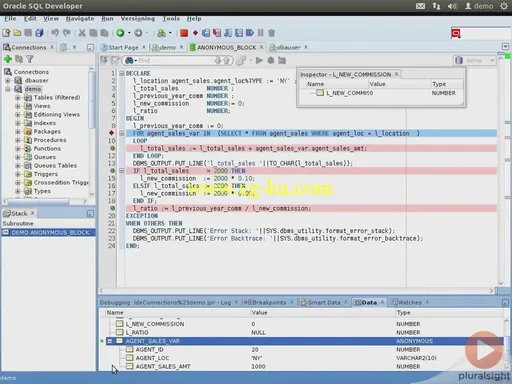Click the editor horizontal scrollbar
Image resolution: width=512 pixels, height=384 pixels.
[297, 291]
